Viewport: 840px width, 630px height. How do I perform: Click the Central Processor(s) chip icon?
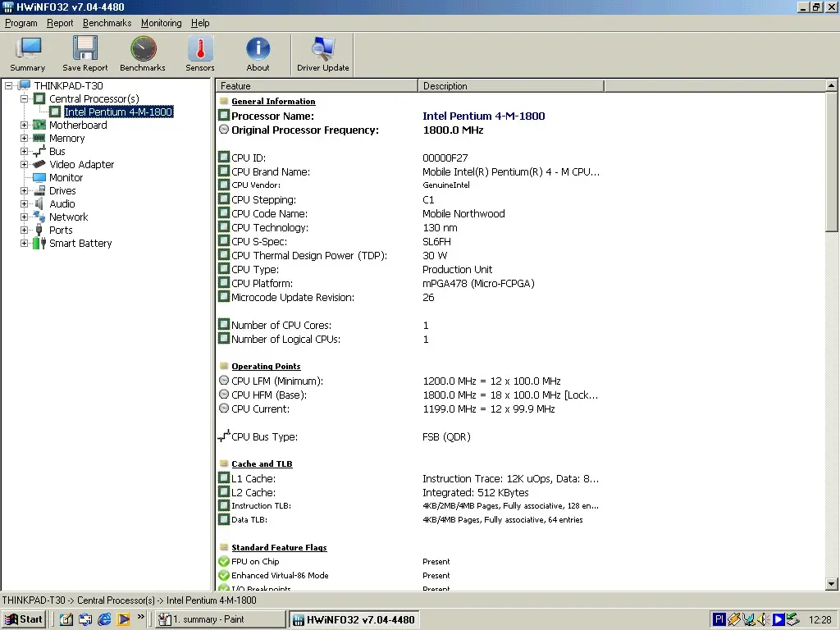point(39,98)
